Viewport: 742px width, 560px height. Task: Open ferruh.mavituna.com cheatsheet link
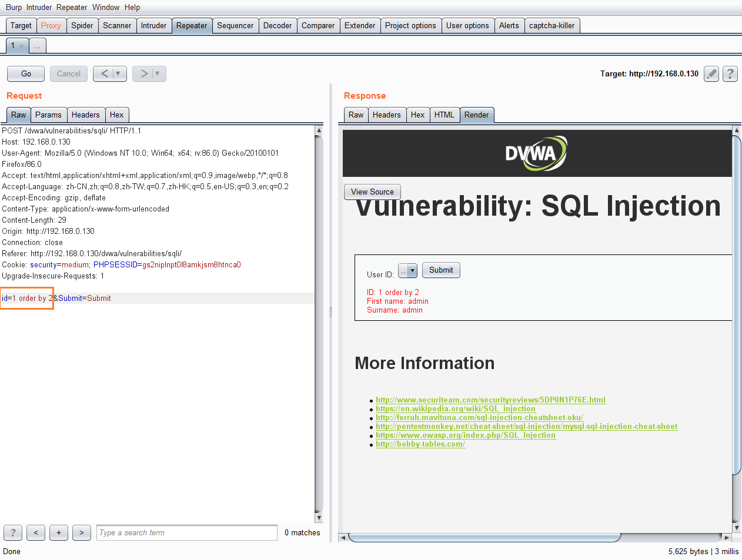click(x=479, y=417)
